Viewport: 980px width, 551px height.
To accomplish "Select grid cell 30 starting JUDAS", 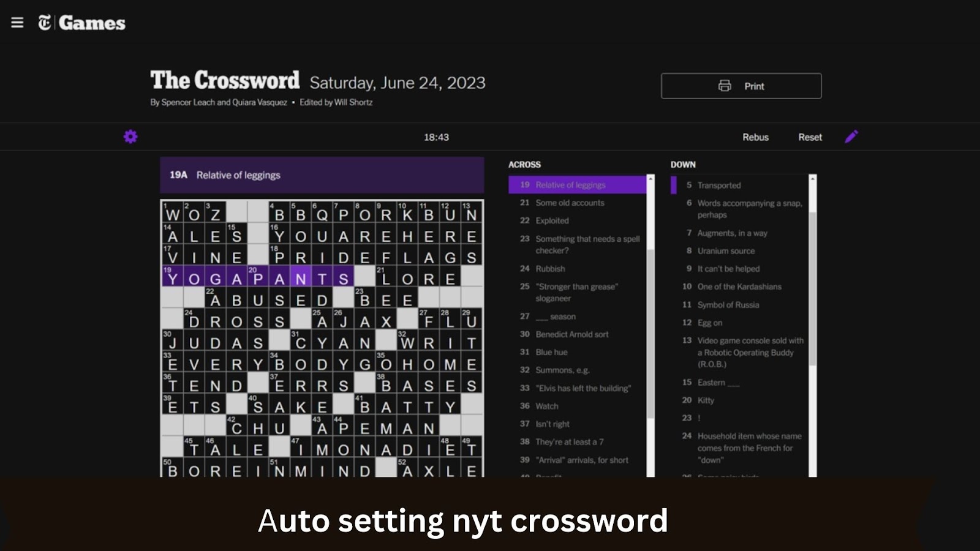I will 172,340.
